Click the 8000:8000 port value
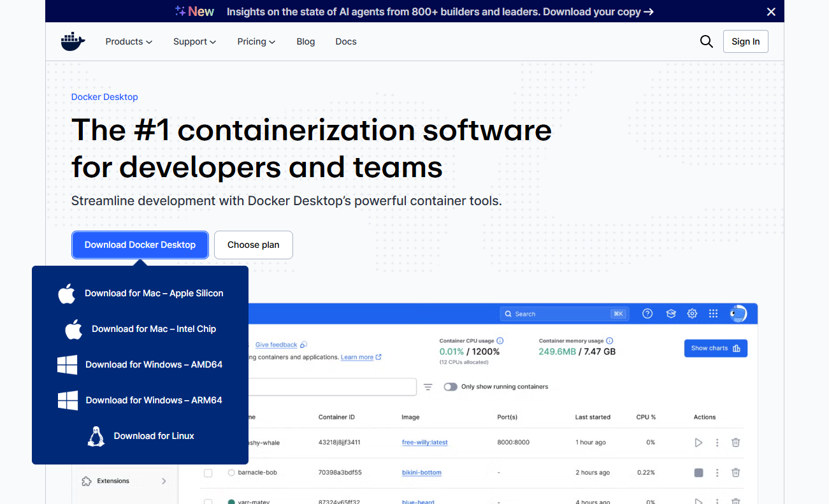 tap(514, 442)
